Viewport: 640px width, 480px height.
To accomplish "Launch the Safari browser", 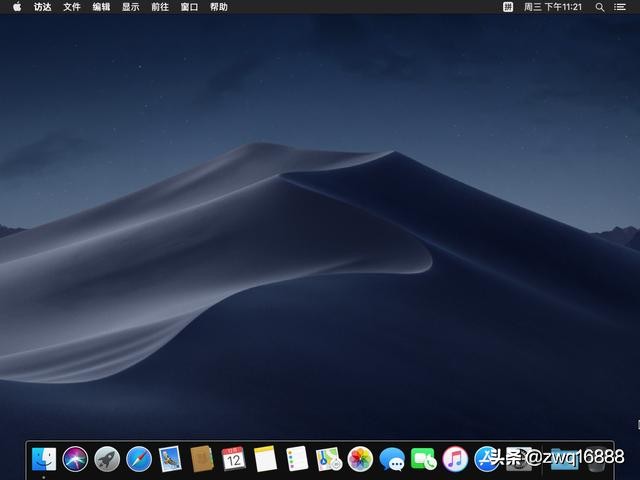I will 139,459.
